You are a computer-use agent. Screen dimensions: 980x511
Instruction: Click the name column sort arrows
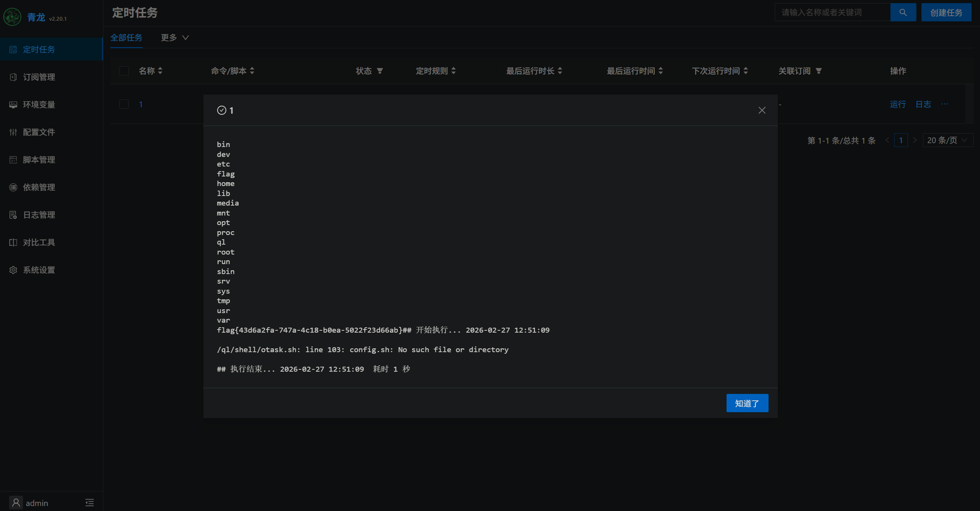pos(160,71)
